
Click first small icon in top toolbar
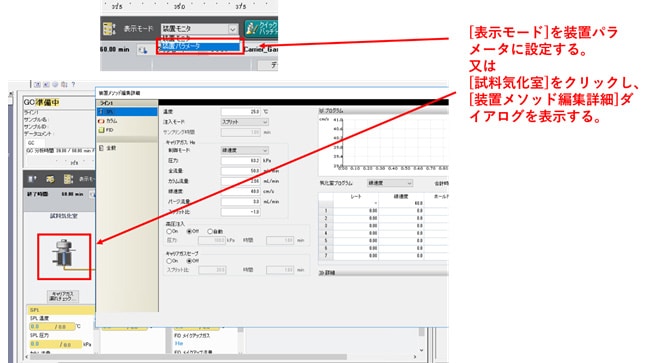[x=37, y=84]
